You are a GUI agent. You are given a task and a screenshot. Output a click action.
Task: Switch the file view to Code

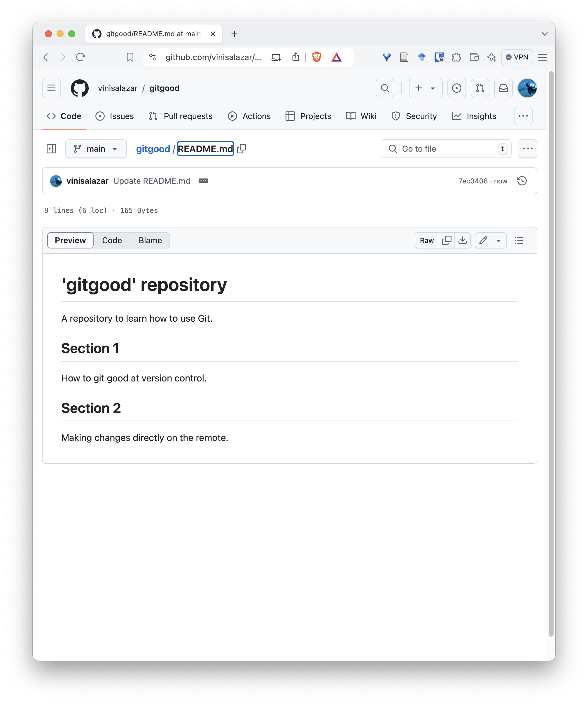coord(112,240)
